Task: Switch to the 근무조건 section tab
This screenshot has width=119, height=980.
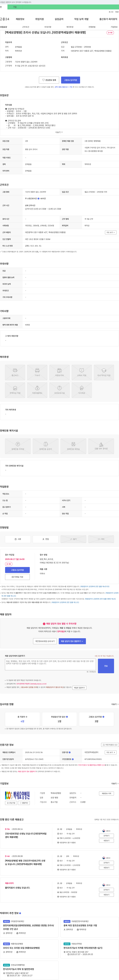Action: 25,27
